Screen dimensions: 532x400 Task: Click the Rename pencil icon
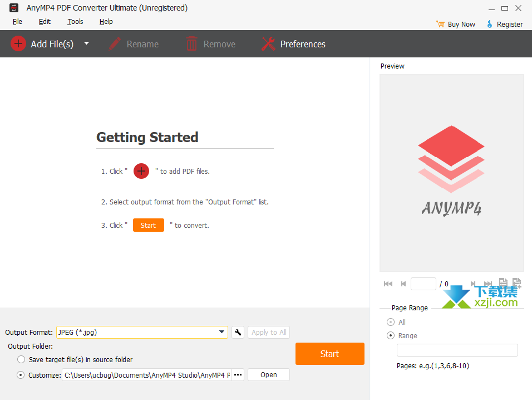115,44
